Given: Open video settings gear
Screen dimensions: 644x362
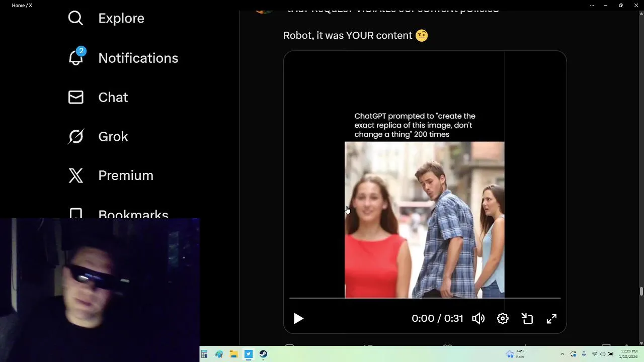Looking at the screenshot, I should pyautogui.click(x=503, y=318).
